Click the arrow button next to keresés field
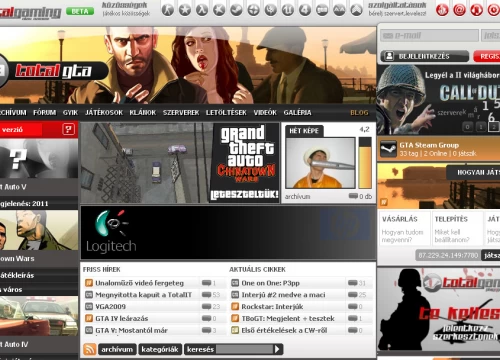The height and width of the screenshot is (360, 500). [277, 349]
